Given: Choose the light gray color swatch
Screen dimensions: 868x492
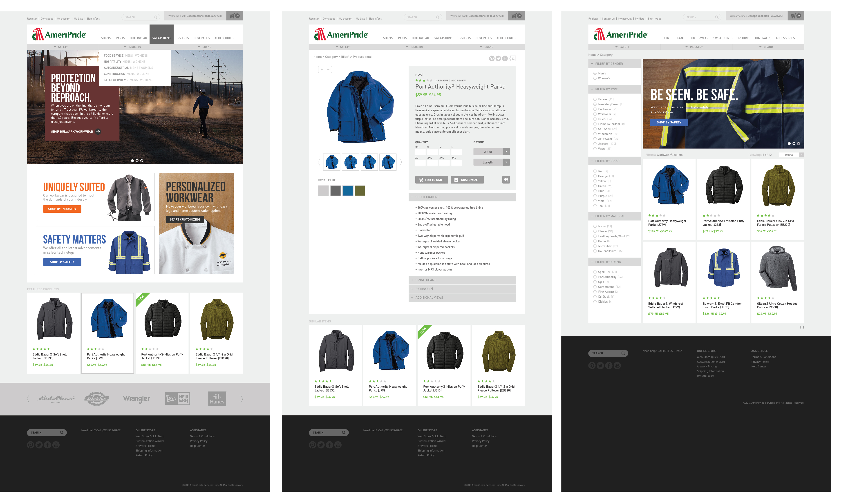Looking at the screenshot, I should coord(323,191).
